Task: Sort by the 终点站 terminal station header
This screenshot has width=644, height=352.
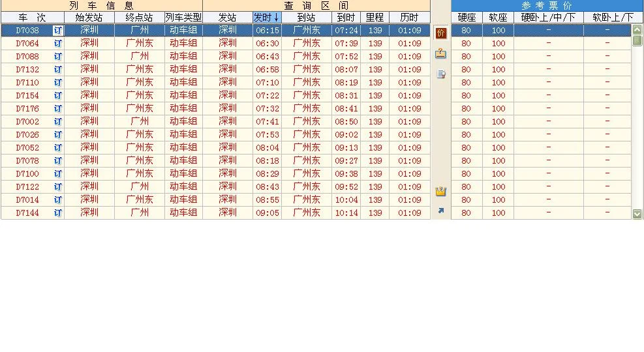Action: (140, 18)
